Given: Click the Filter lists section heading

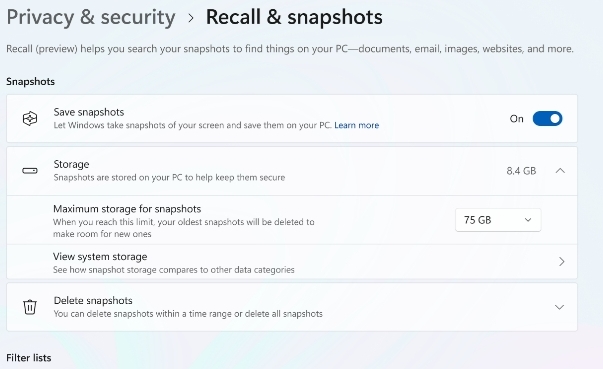Looking at the screenshot, I should click(29, 358).
